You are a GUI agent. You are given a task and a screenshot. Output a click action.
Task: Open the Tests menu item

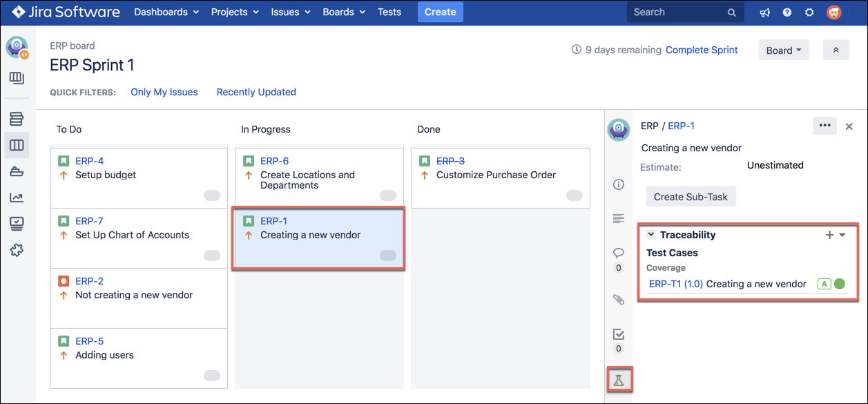click(389, 12)
